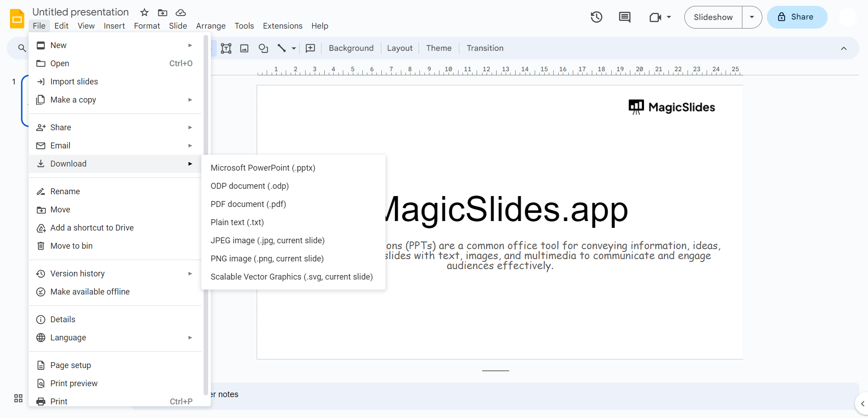
Task: Choose Rename in the File menu
Action: 115,192
